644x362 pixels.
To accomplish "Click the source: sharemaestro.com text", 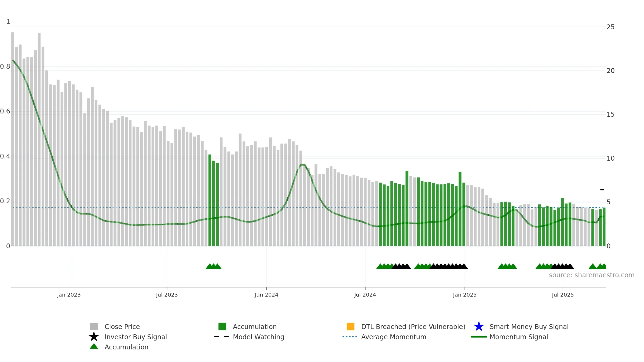I will pos(592,275).
